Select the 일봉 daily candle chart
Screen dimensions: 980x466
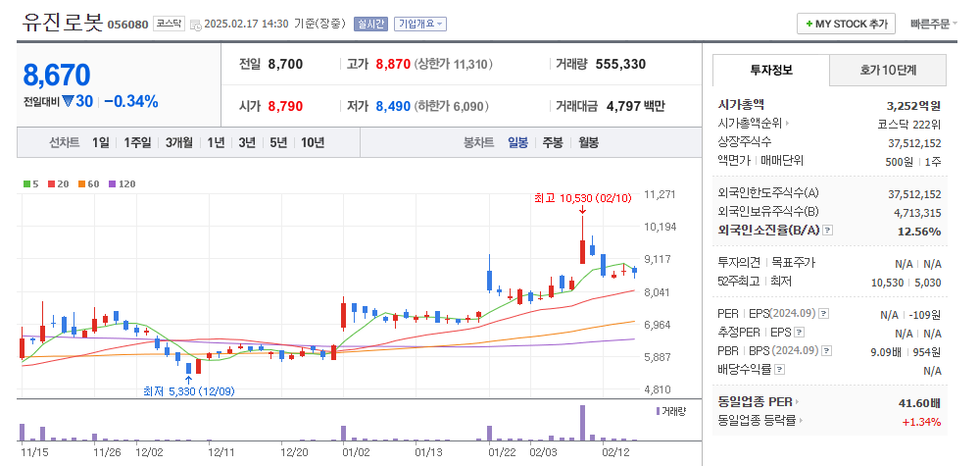click(x=518, y=142)
